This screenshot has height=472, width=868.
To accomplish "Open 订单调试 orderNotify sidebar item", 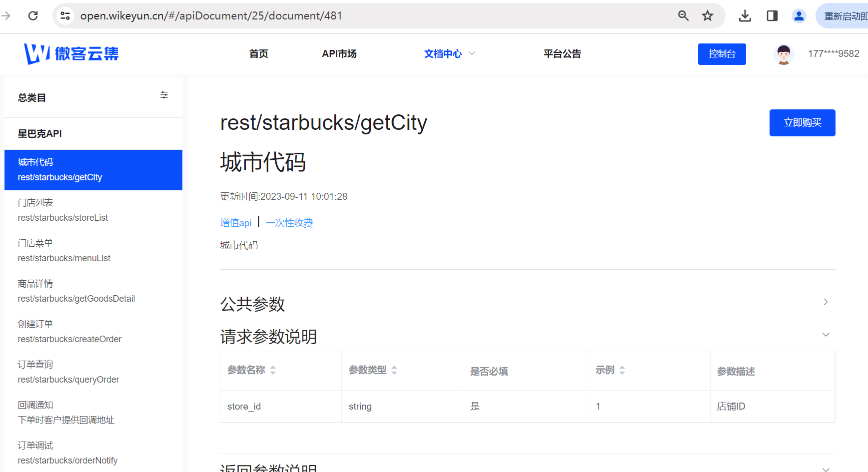I will 93,453.
